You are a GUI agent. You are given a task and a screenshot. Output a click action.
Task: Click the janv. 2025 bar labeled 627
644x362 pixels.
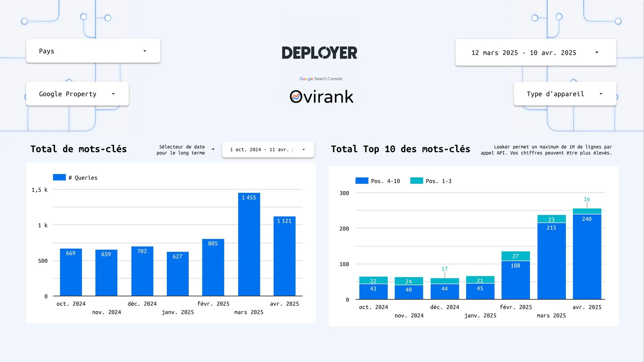178,274
